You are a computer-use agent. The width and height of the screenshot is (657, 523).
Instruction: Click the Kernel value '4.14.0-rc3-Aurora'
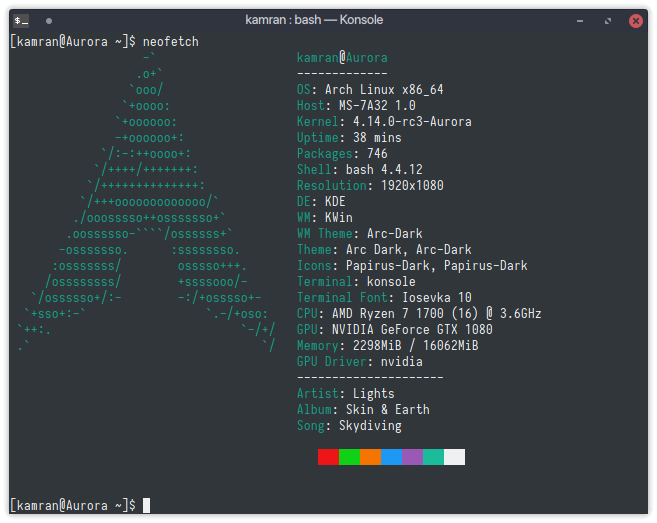pyautogui.click(x=412, y=122)
